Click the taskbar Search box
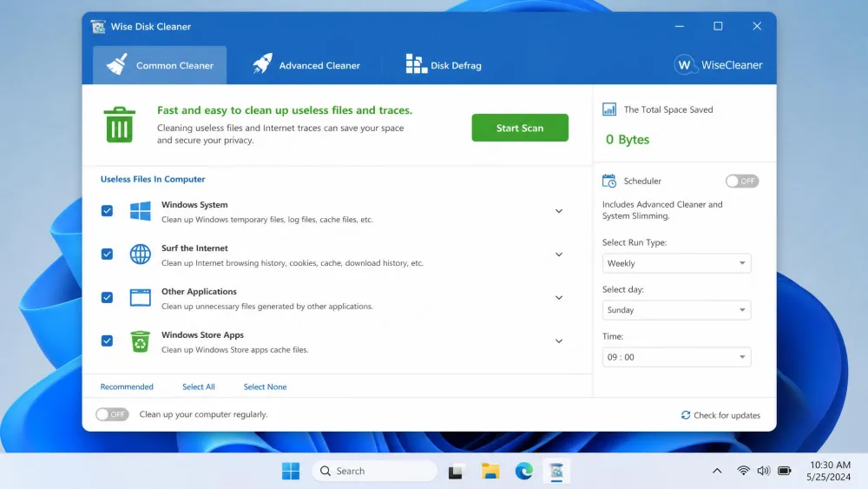The height and width of the screenshot is (489, 868). coord(375,471)
